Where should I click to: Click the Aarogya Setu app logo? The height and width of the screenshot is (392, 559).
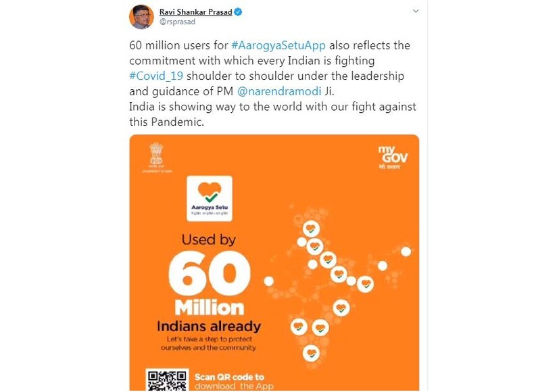[x=210, y=197]
